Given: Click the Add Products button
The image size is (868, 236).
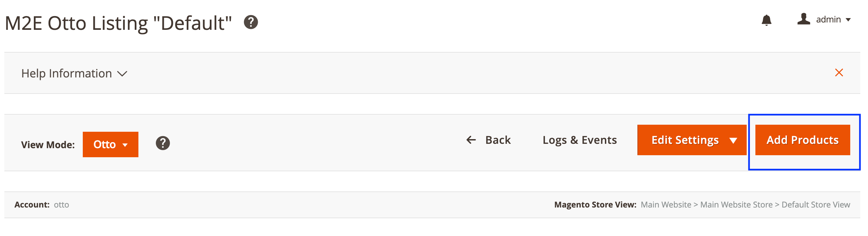Looking at the screenshot, I should (x=802, y=140).
